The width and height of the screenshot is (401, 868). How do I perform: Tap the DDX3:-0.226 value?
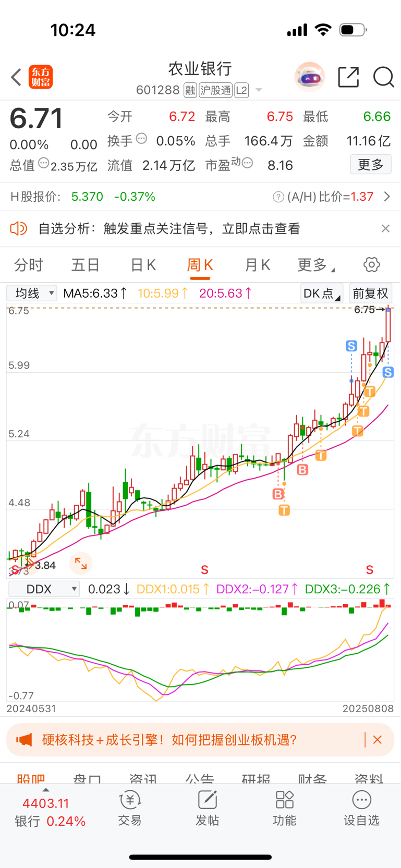[348, 589]
